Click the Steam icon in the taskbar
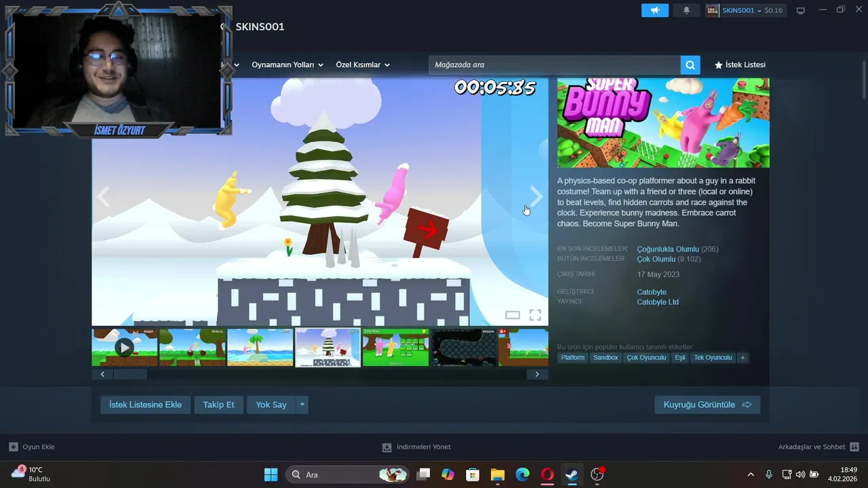The height and width of the screenshot is (488, 868). pyautogui.click(x=572, y=474)
